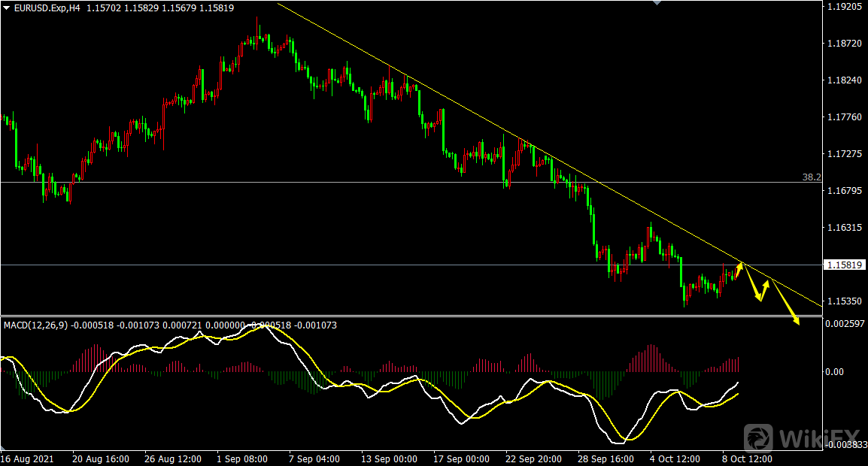The image size is (868, 466).
Task: Click the 0.00 MACD zero level label
Action: pos(835,371)
